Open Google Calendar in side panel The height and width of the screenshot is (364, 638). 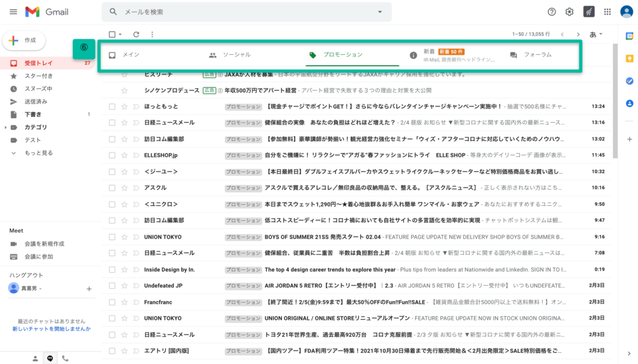629,36
